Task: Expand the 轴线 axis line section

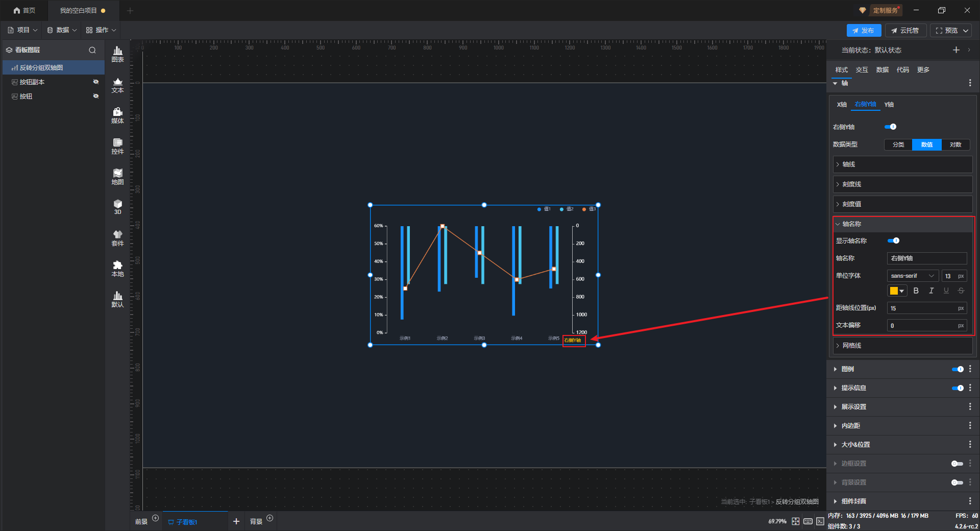Action: [902, 164]
